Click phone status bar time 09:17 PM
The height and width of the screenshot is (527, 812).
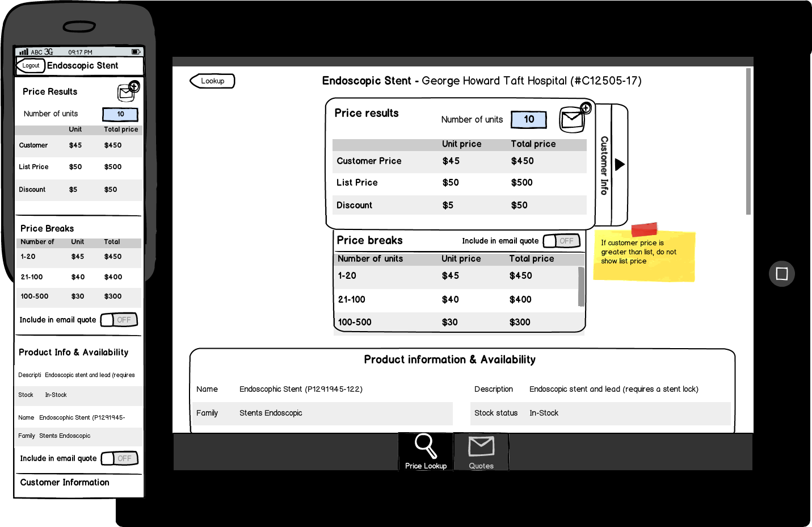pyautogui.click(x=80, y=52)
